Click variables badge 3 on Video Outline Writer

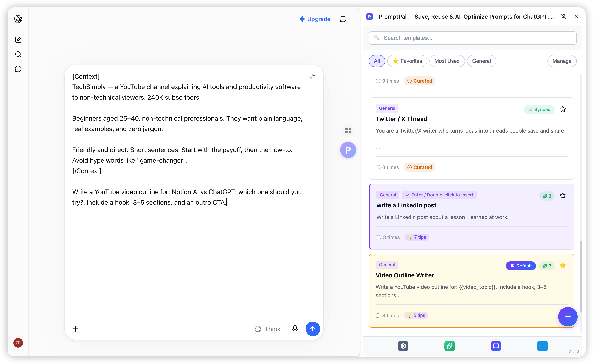point(547,266)
